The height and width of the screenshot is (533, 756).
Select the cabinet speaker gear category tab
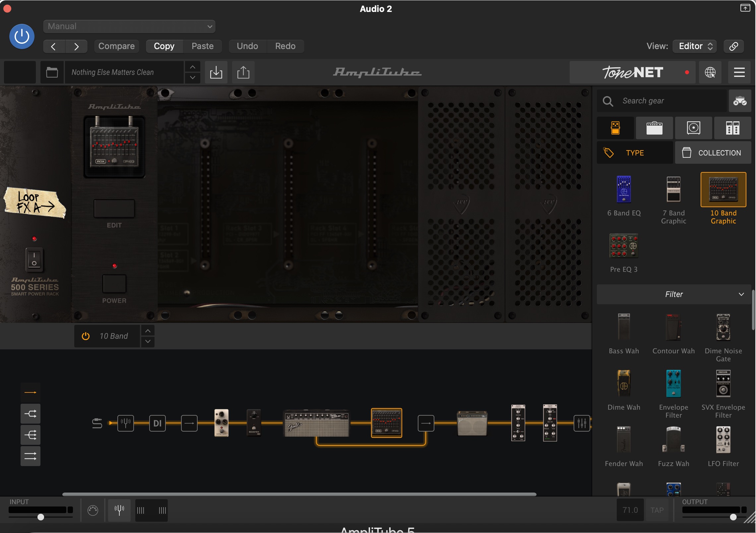click(694, 128)
